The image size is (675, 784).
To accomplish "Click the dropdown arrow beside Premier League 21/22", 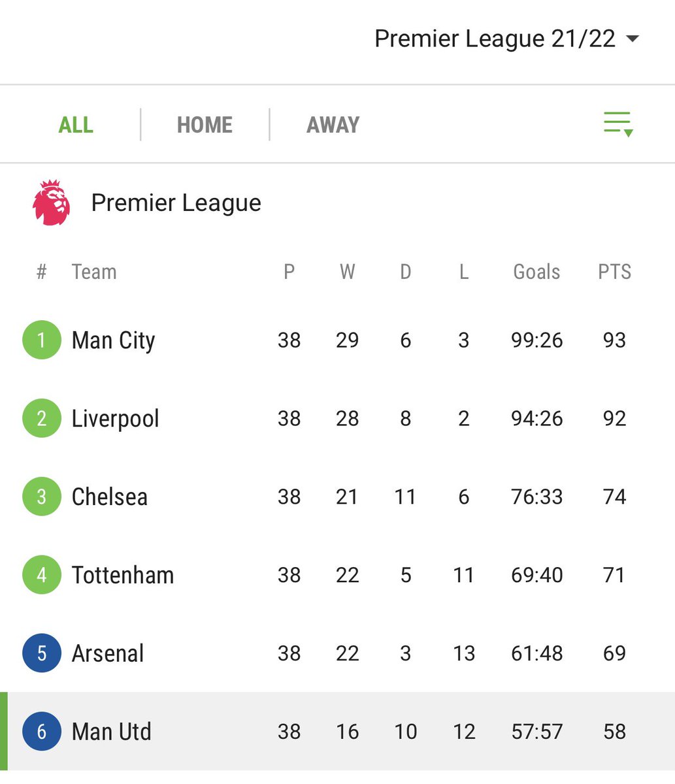I will 632,39.
